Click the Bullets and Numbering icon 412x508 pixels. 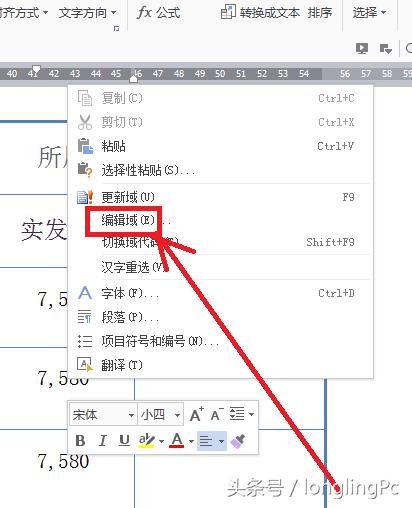(85, 341)
